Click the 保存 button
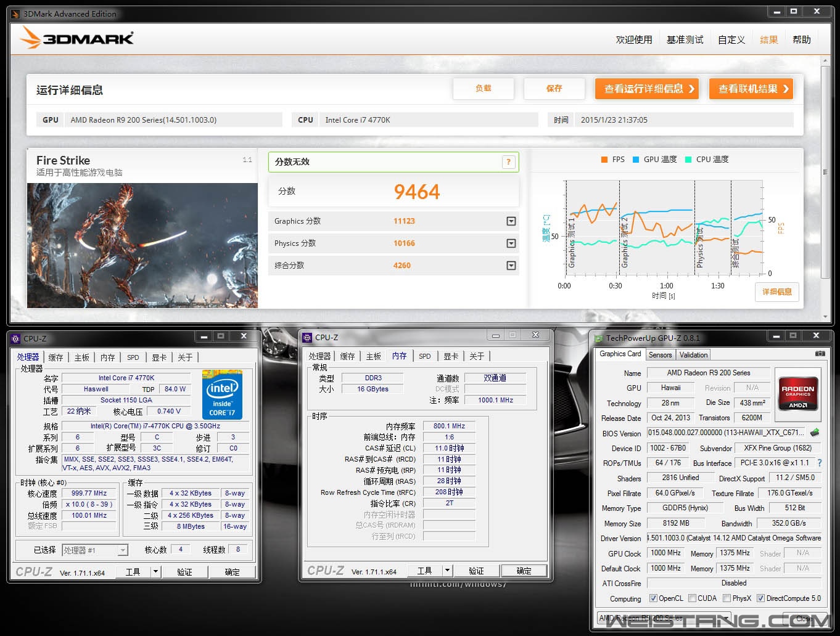840x636 pixels. 554,88
